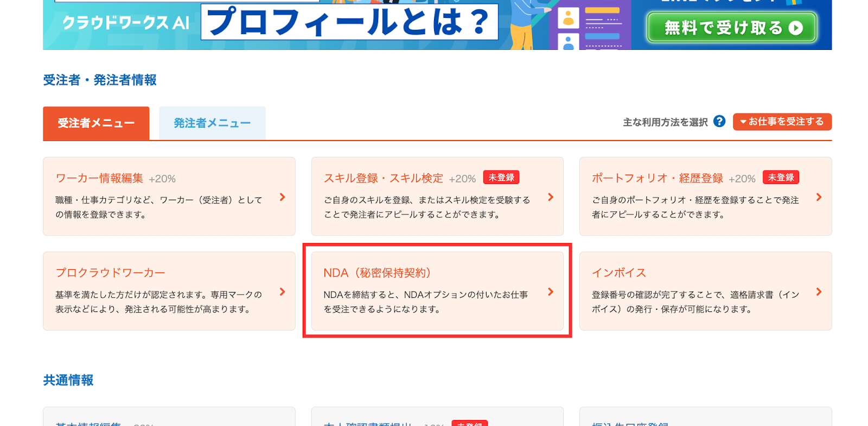Screen dimensions: 868x426
Task: Click chevron on インボイス card
Action: click(819, 291)
